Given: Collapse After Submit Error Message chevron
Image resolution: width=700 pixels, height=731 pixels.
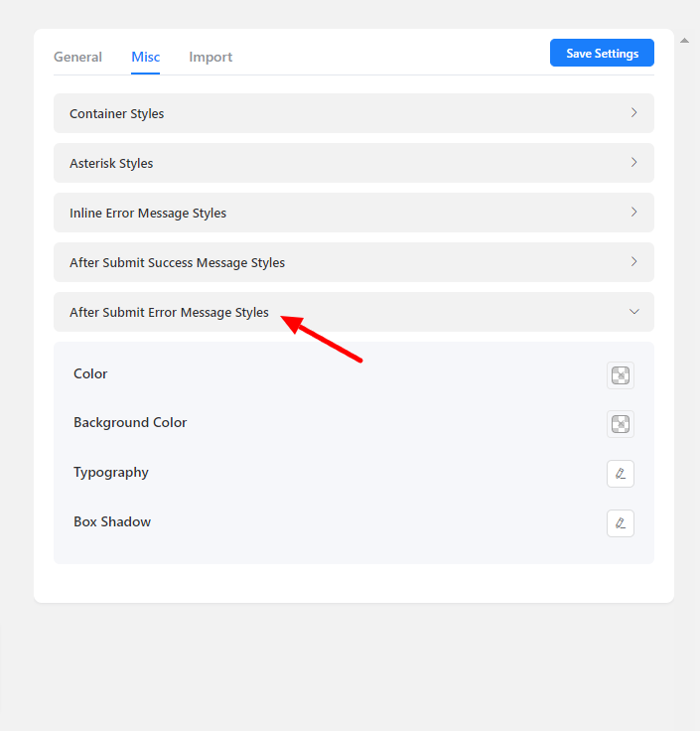Looking at the screenshot, I should [x=633, y=312].
